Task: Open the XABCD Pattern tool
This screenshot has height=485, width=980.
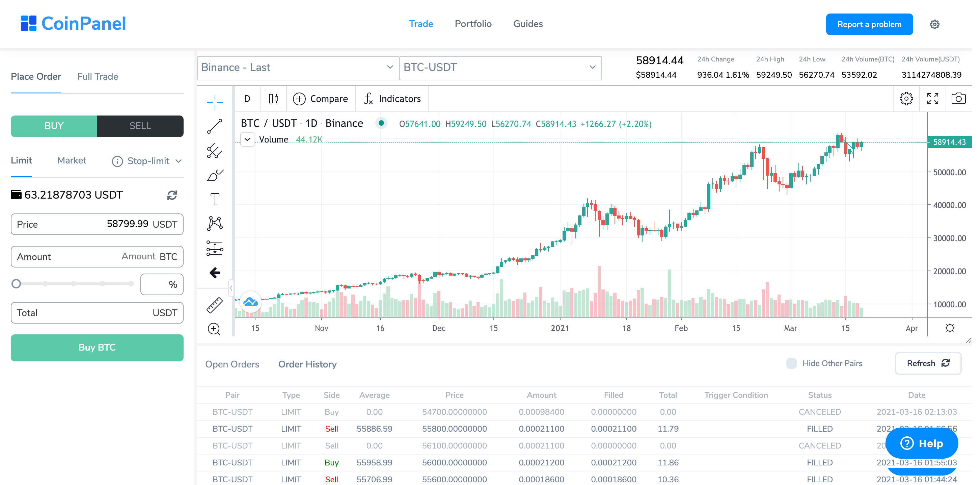Action: (x=214, y=223)
